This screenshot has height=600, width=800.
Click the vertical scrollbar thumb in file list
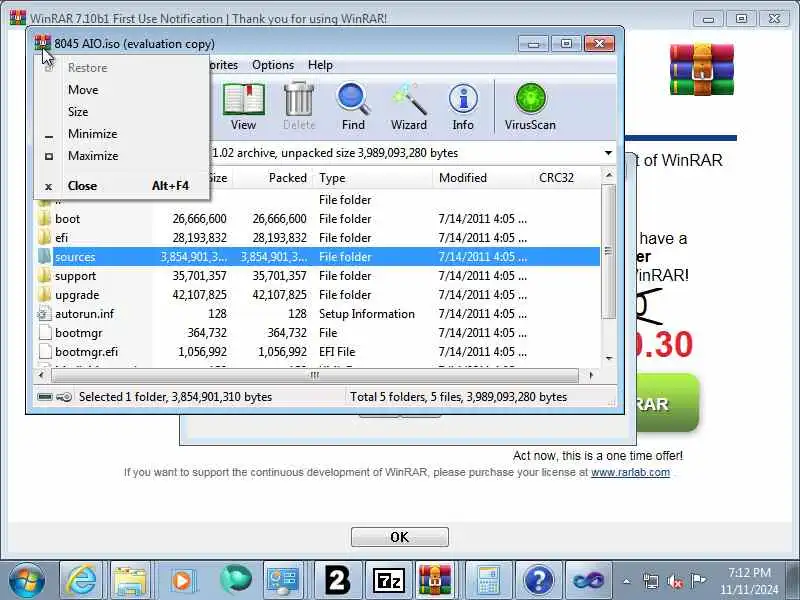[608, 251]
